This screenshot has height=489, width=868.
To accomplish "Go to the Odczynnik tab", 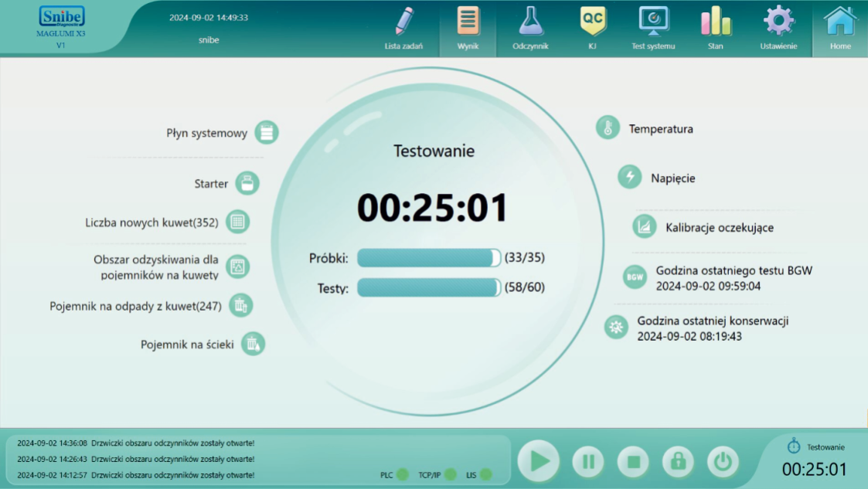I will click(x=531, y=29).
